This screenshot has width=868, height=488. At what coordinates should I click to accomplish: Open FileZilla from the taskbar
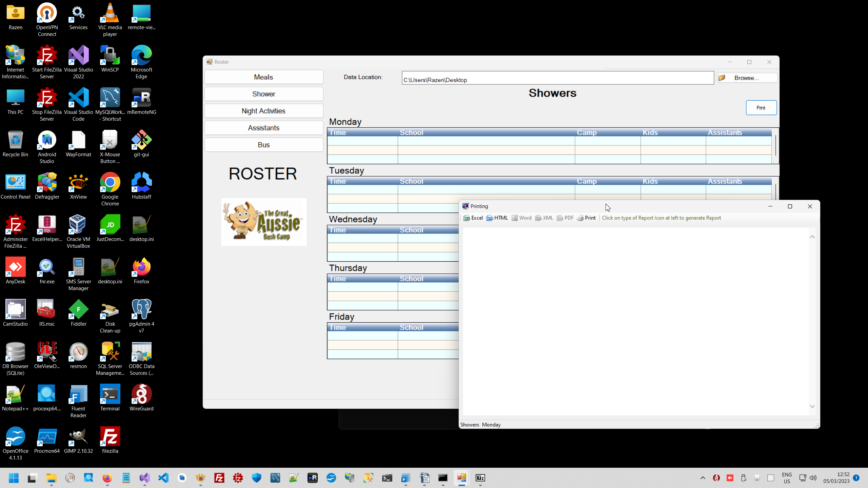[219, 478]
